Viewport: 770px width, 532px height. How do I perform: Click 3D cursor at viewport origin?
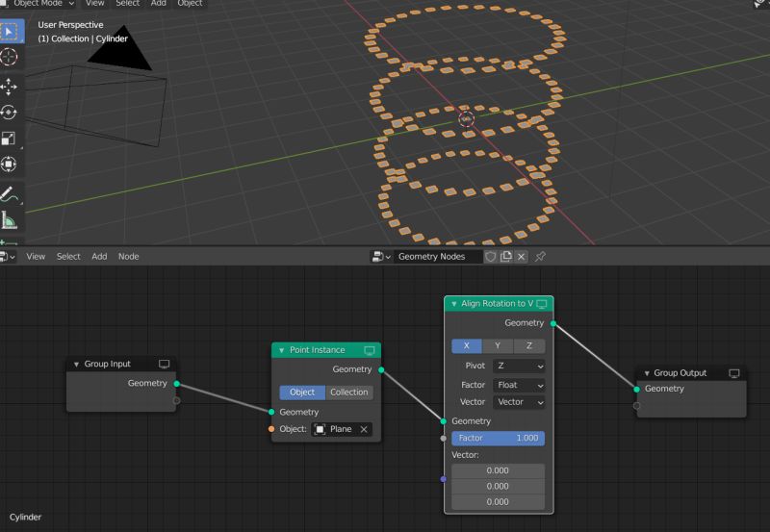tap(466, 118)
